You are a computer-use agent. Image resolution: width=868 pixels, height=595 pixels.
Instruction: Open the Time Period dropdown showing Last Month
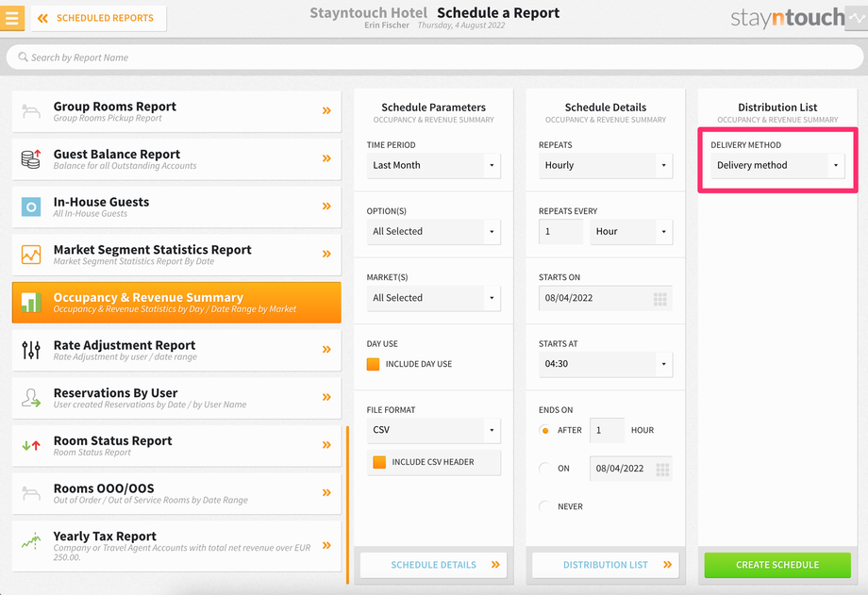click(433, 166)
